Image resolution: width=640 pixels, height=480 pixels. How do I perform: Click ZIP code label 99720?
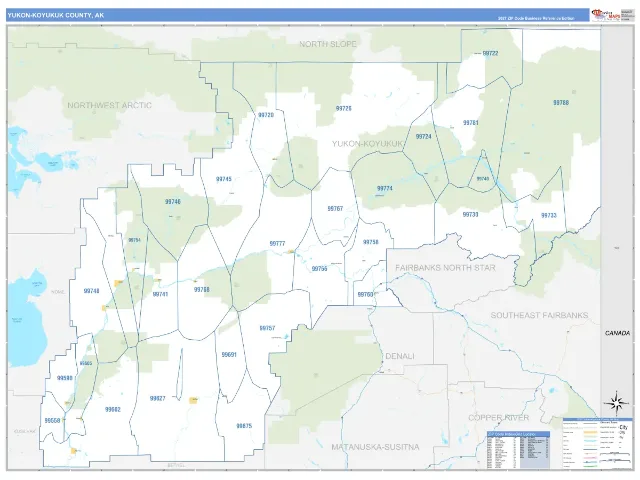pyautogui.click(x=266, y=115)
